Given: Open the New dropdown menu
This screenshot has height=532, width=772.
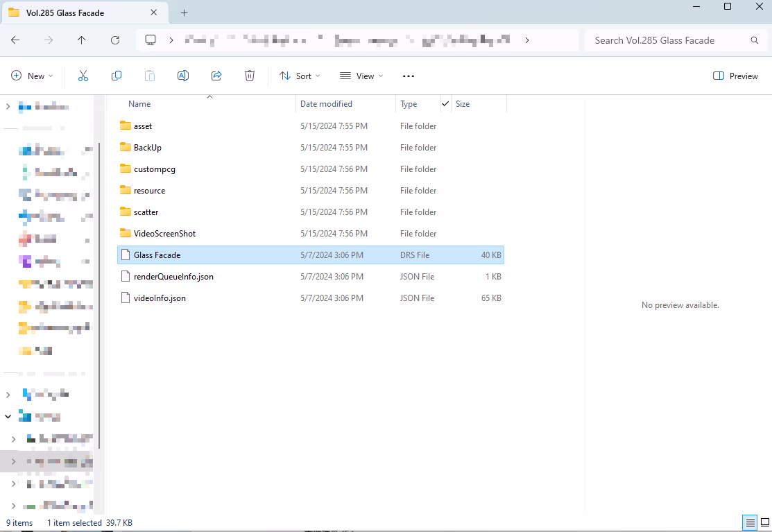Looking at the screenshot, I should (32, 76).
